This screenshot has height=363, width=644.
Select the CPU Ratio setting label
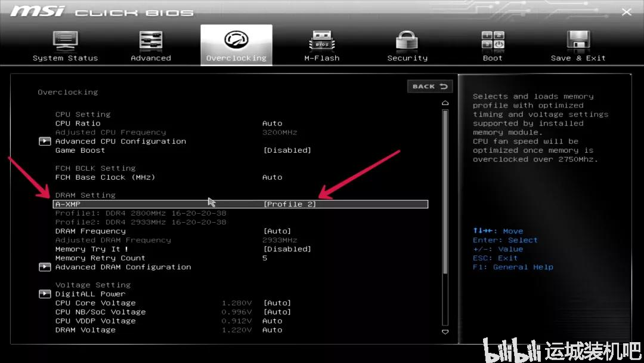[78, 124]
